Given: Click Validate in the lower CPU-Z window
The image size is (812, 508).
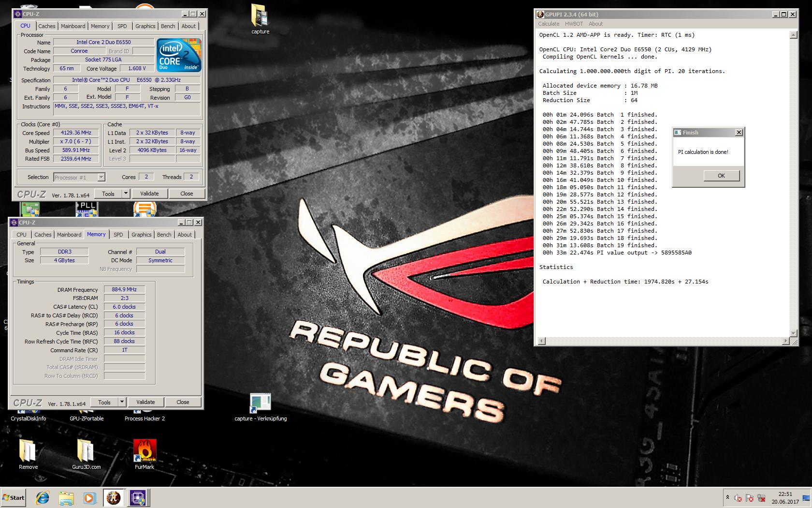Looking at the screenshot, I should click(145, 402).
